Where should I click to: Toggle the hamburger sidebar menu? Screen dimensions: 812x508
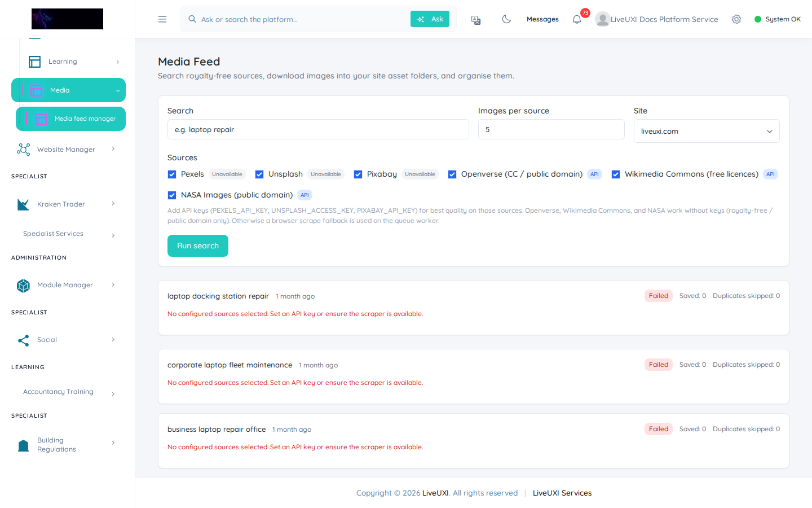(162, 19)
